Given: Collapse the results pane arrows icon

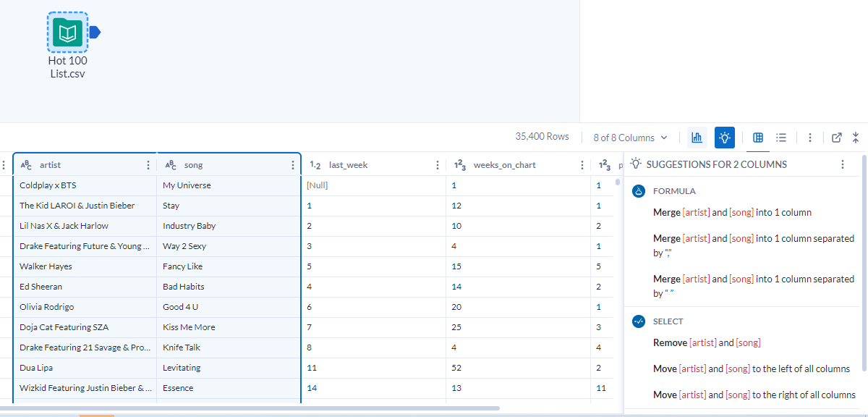Looking at the screenshot, I should click(856, 137).
